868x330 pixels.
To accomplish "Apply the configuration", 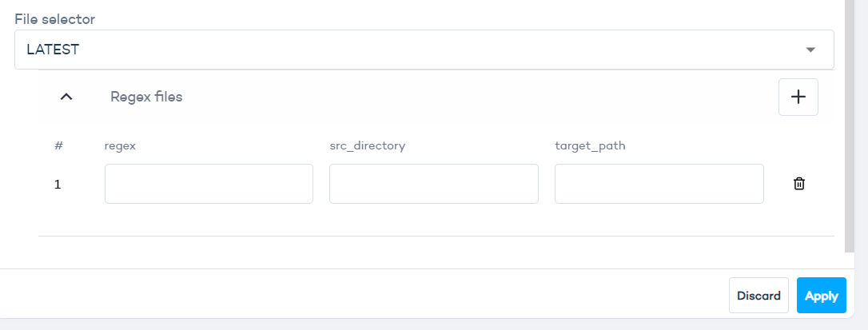I will pos(821,296).
